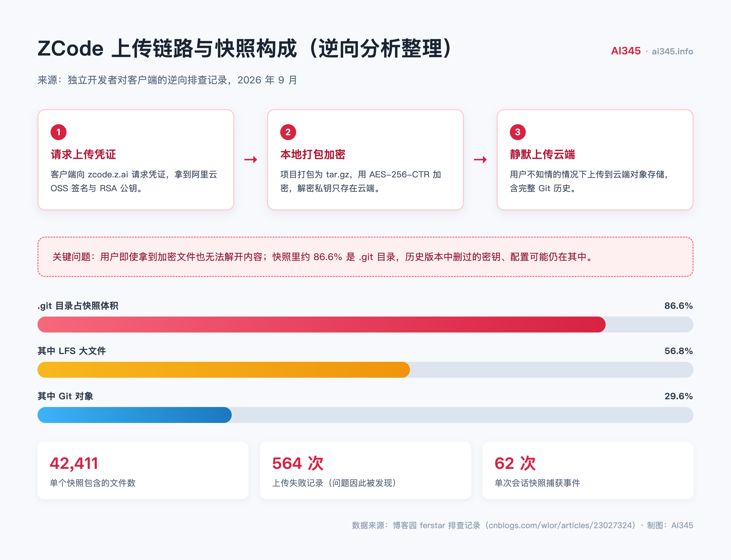Select the text about AES-256-CTR 加密
Viewport: 731px width, 560px height.
(x=361, y=181)
